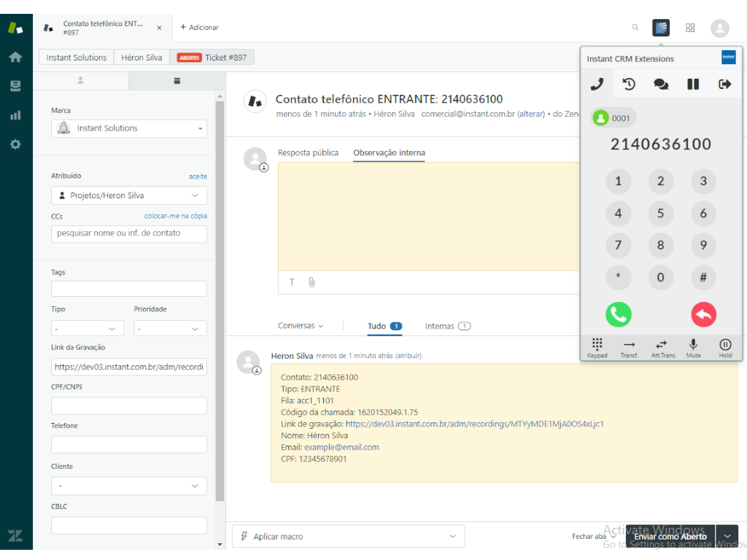Open chat tab in Instant CRM Extensions

coord(661,85)
